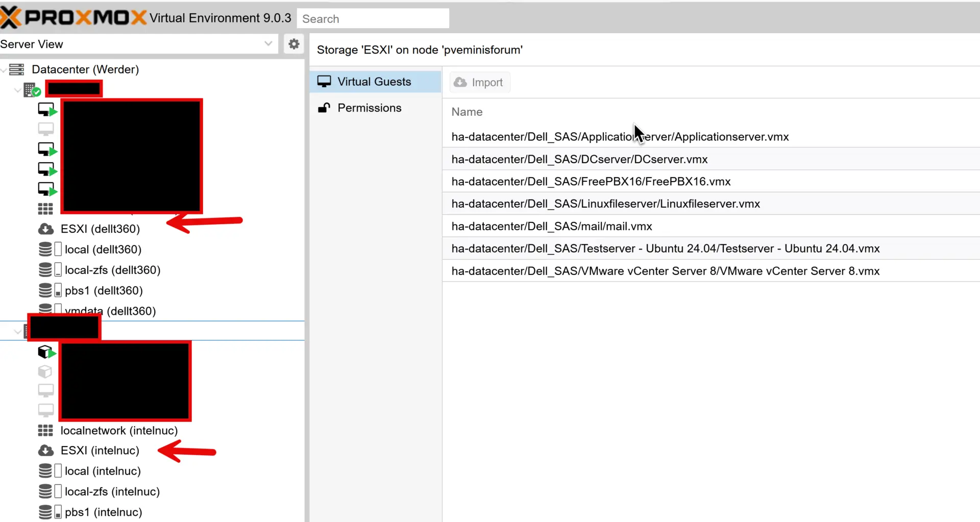Sort by the Name column header
The width and height of the screenshot is (980, 522).
(x=467, y=112)
